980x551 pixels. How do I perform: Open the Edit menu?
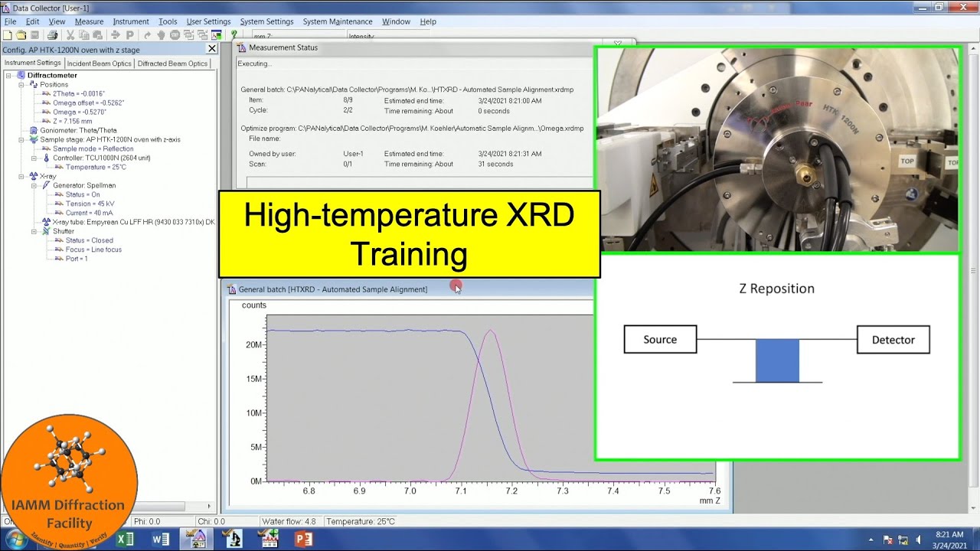(x=32, y=21)
